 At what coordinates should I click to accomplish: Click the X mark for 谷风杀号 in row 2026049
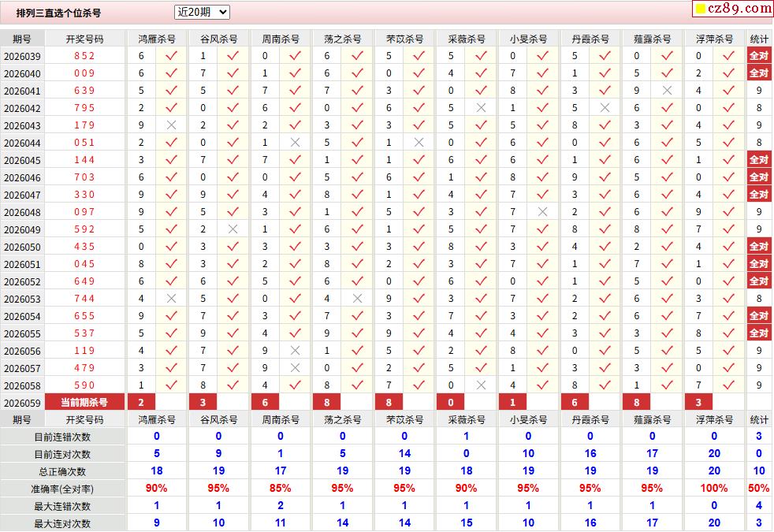click(233, 229)
